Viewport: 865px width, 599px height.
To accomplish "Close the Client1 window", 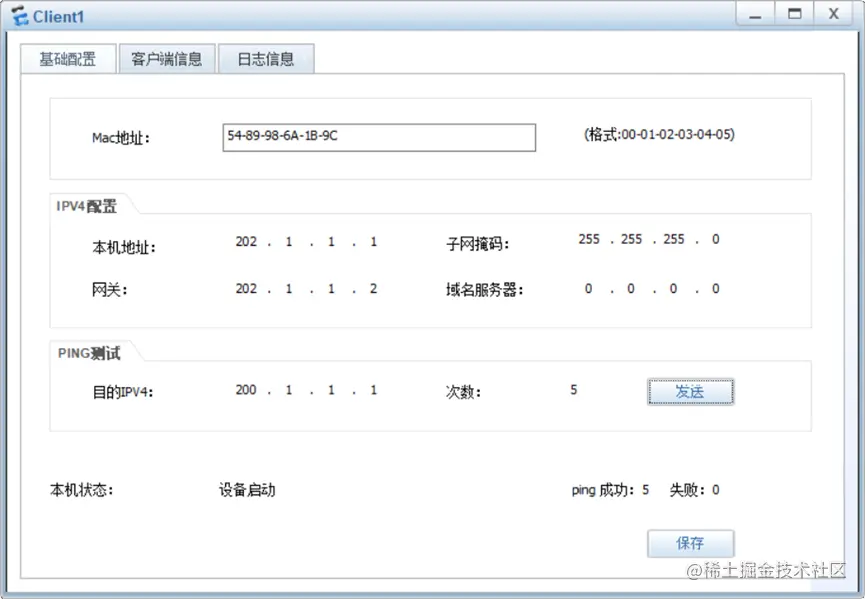I will click(834, 14).
